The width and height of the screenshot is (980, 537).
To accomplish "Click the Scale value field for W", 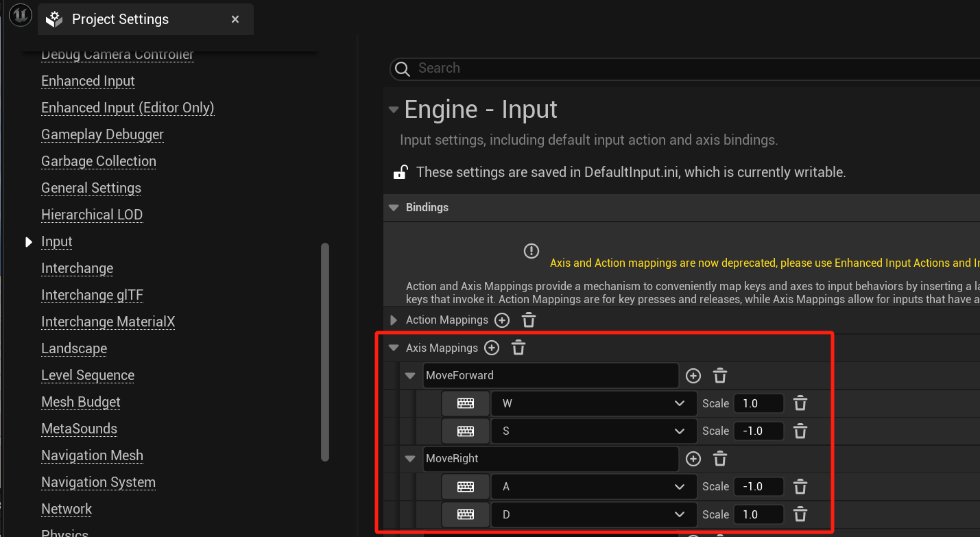I will 758,404.
